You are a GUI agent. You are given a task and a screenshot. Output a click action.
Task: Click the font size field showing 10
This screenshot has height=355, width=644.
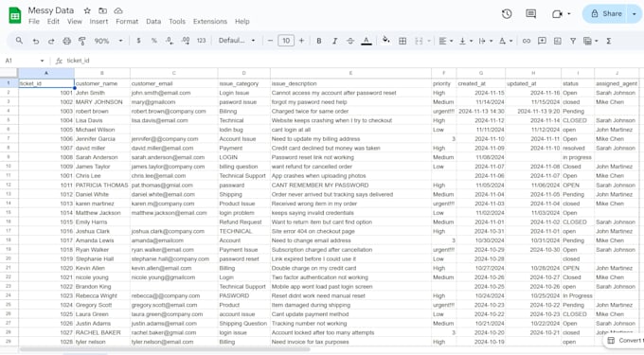(286, 41)
